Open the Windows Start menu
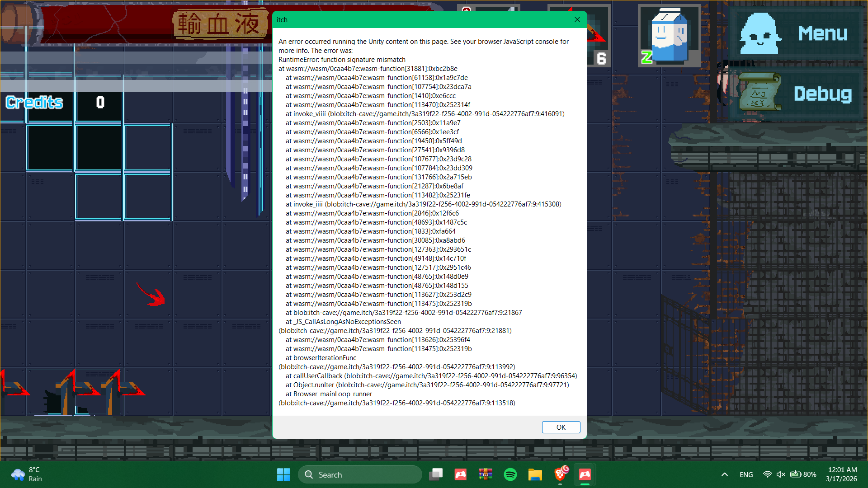Image resolution: width=868 pixels, height=488 pixels. pyautogui.click(x=283, y=474)
